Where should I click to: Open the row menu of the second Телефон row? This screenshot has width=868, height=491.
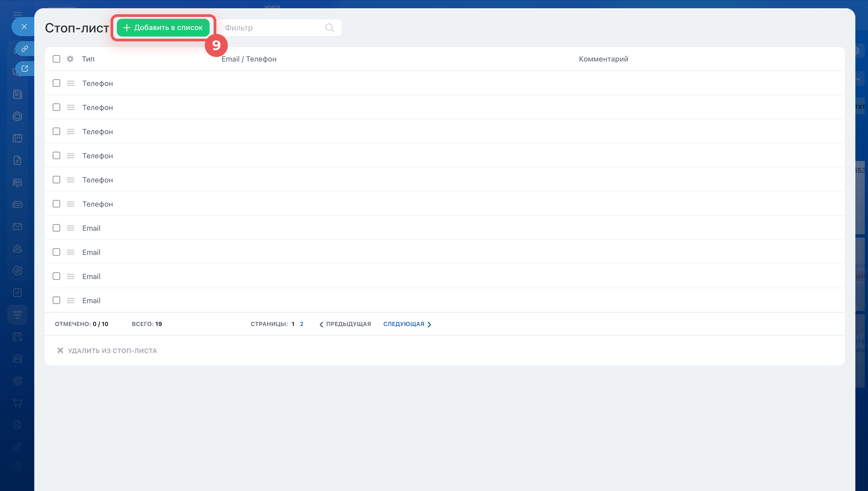[71, 107]
